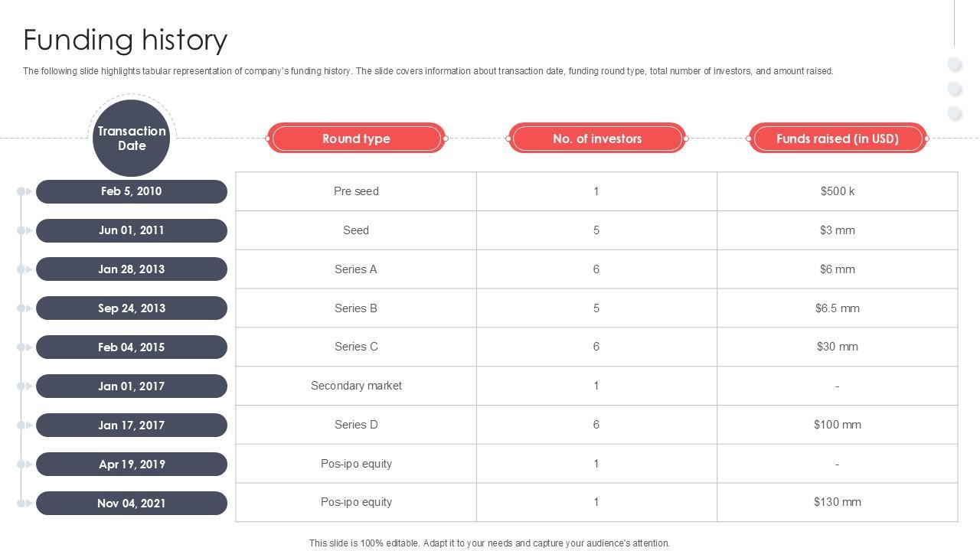Pick the Jan 17, 2017 date pill
Screen dimensions: 980x551
132,425
